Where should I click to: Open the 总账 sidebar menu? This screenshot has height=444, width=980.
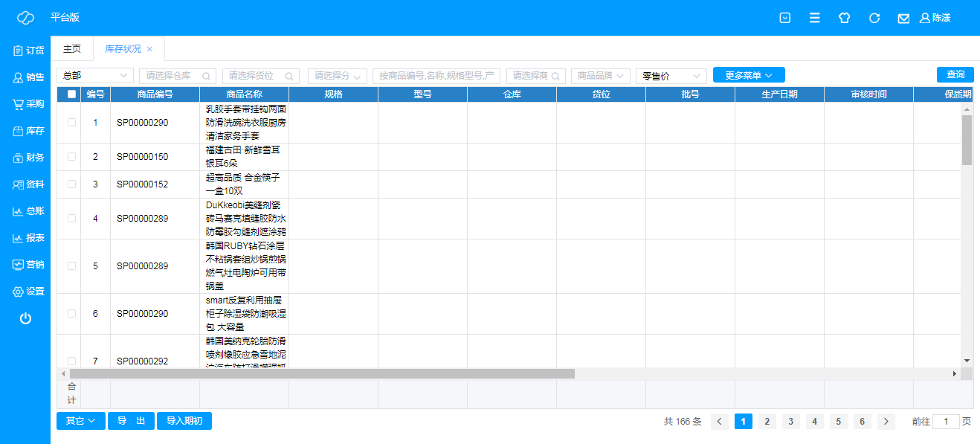(x=28, y=211)
